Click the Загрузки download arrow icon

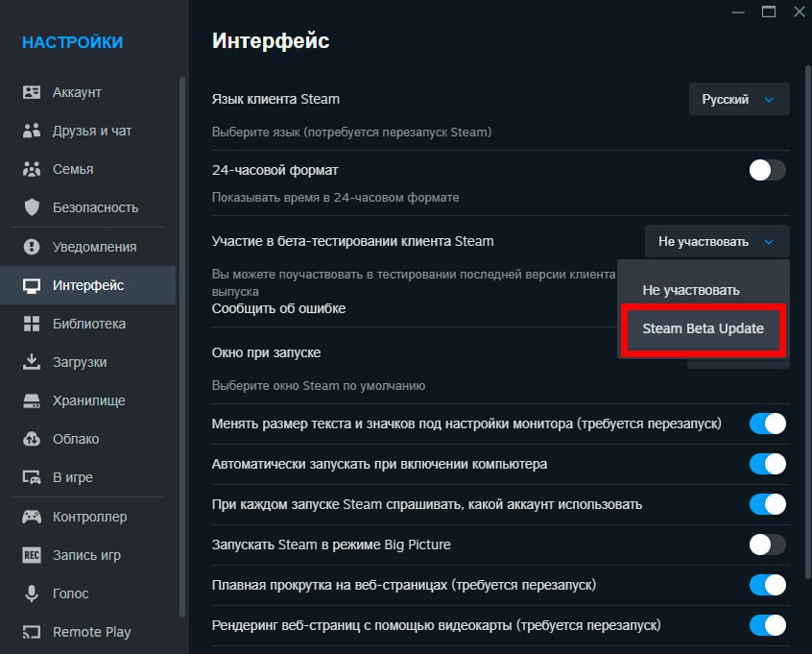click(x=32, y=362)
